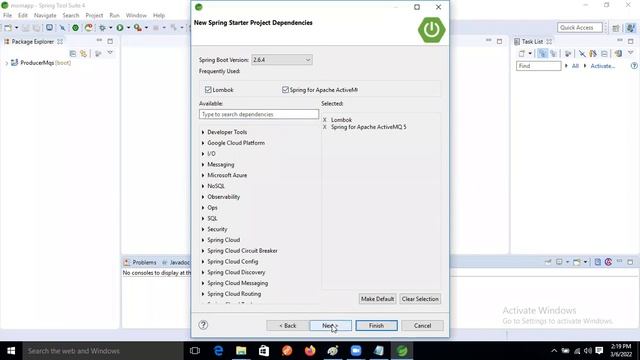The image size is (640, 360).
Task: Open Firefox from the taskbar
Action: click(310, 351)
